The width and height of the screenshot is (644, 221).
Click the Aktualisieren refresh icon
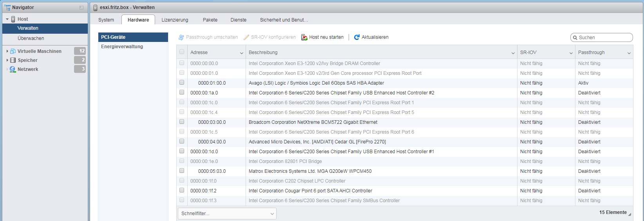tap(356, 37)
